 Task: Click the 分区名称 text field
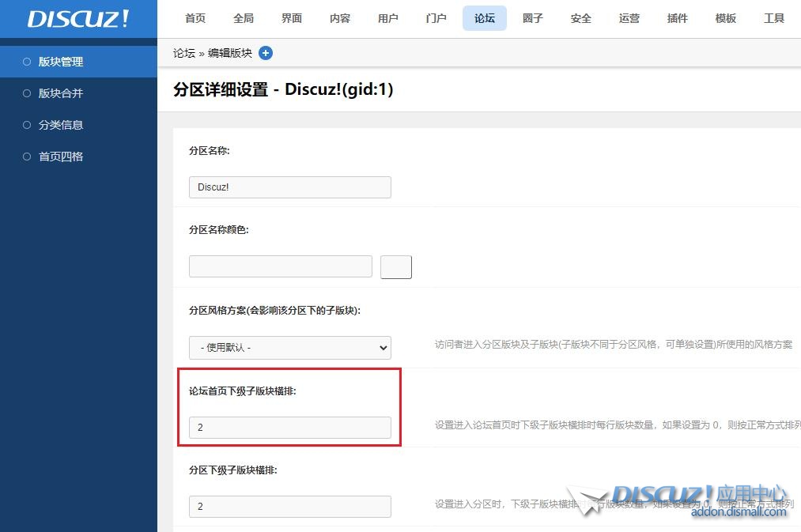(x=289, y=187)
